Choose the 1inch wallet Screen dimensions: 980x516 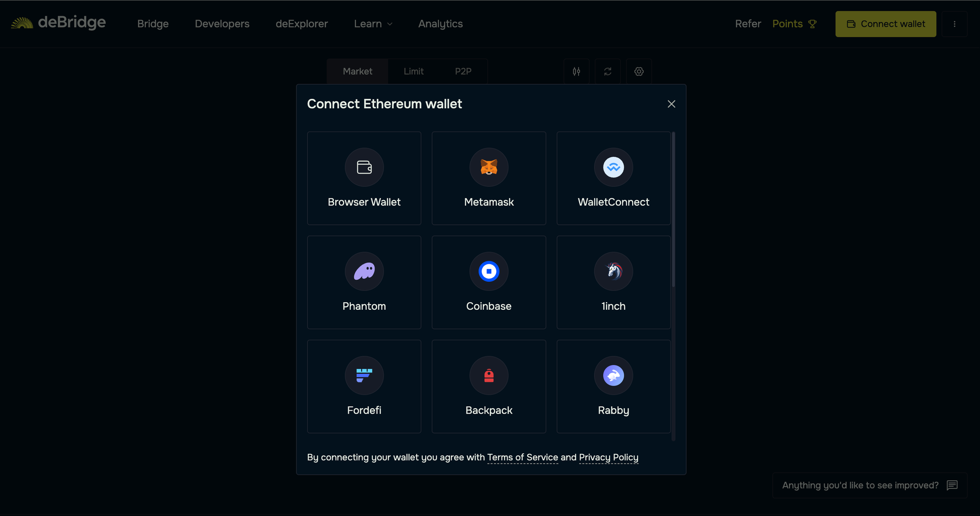pyautogui.click(x=613, y=282)
